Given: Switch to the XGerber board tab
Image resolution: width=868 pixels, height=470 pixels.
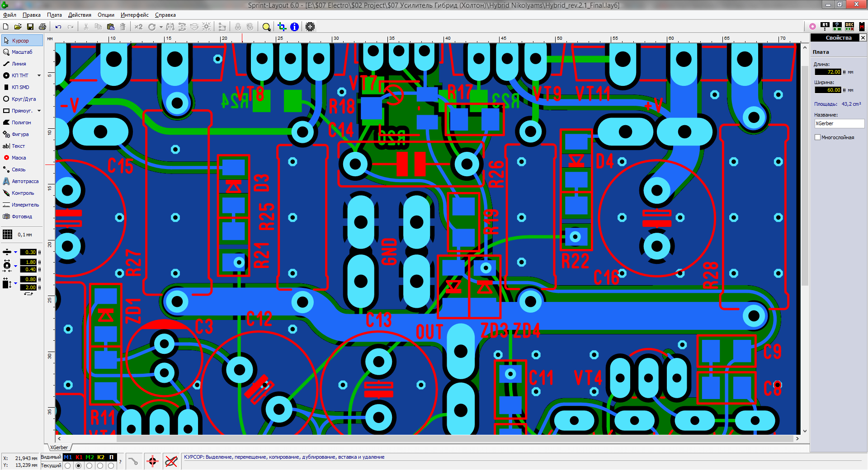Looking at the screenshot, I should pos(59,447).
